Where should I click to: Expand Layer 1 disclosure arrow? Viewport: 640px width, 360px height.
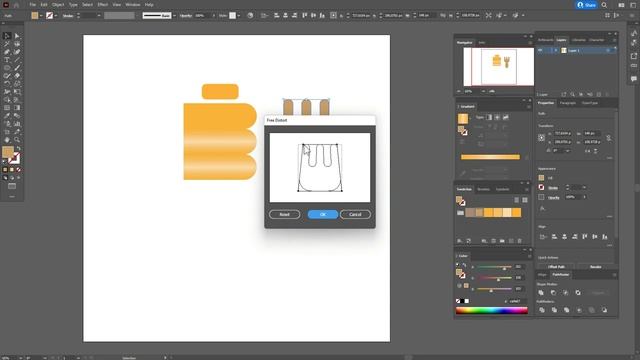coord(556,51)
